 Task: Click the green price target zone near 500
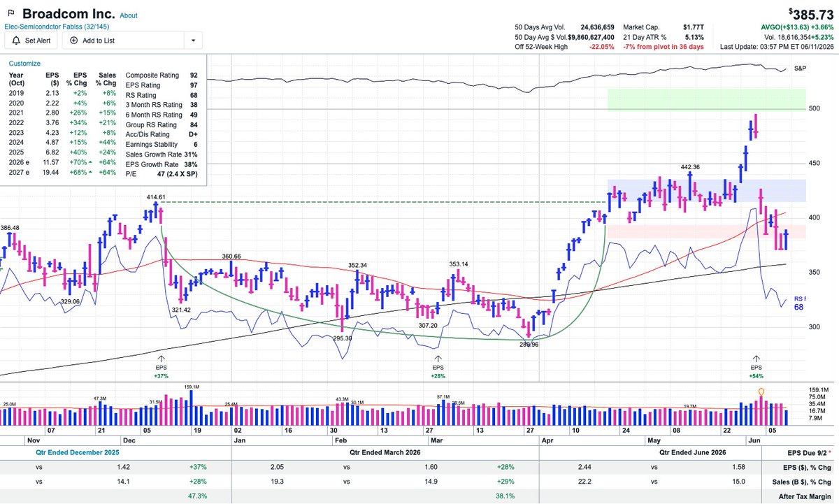point(706,99)
